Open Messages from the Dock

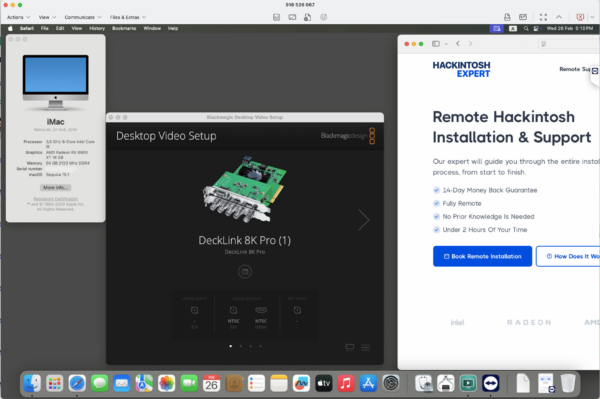[99, 383]
